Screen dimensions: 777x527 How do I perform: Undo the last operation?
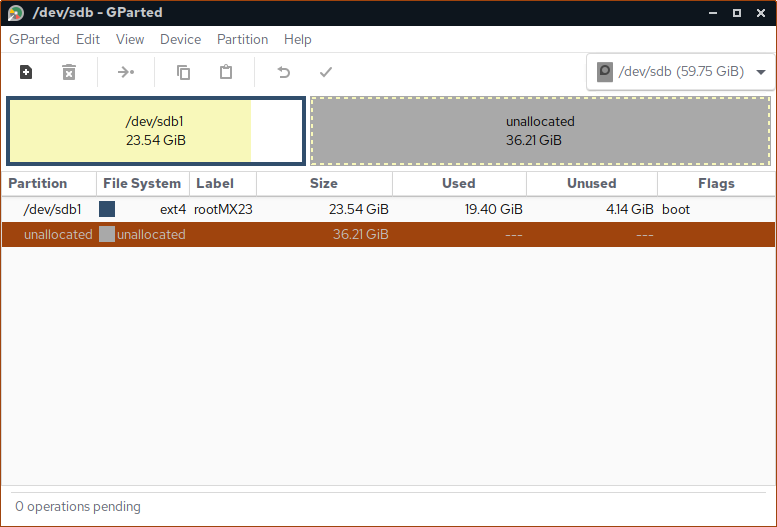[283, 72]
